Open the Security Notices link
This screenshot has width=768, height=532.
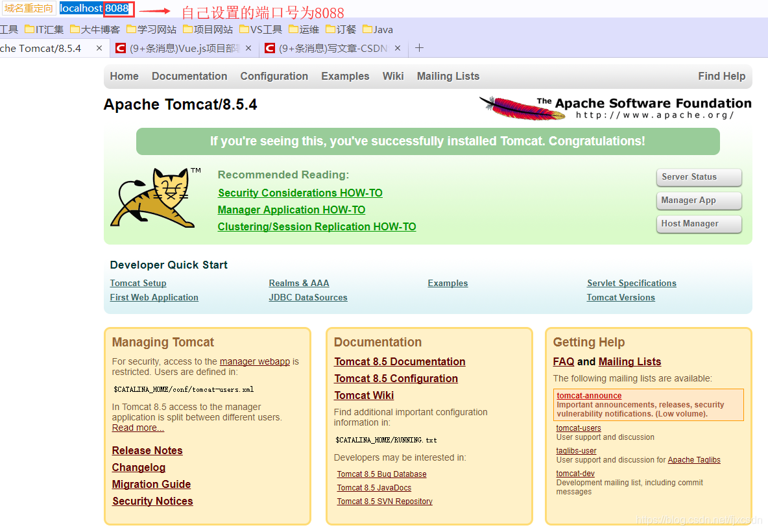click(x=152, y=501)
